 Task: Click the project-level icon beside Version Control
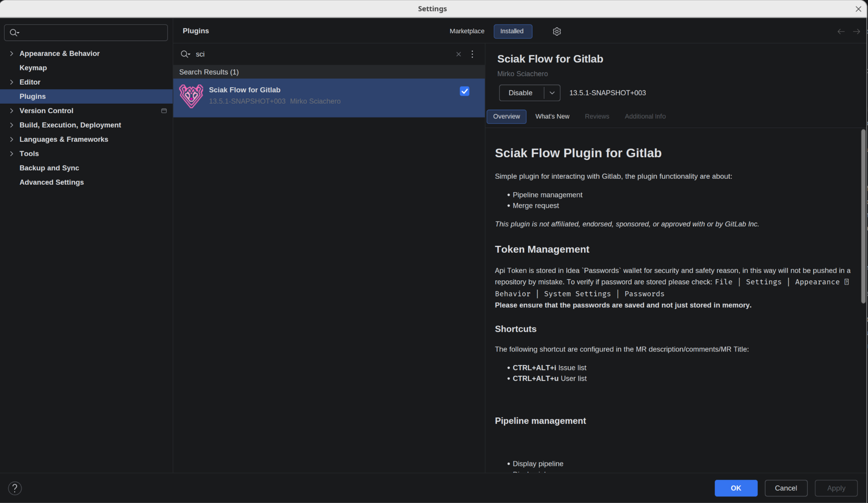(164, 111)
